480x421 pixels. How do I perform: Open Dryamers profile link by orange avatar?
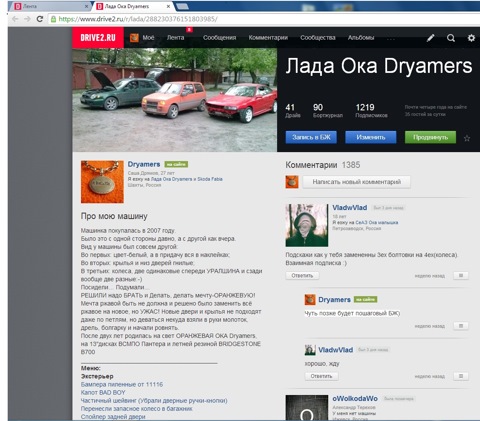click(x=144, y=164)
